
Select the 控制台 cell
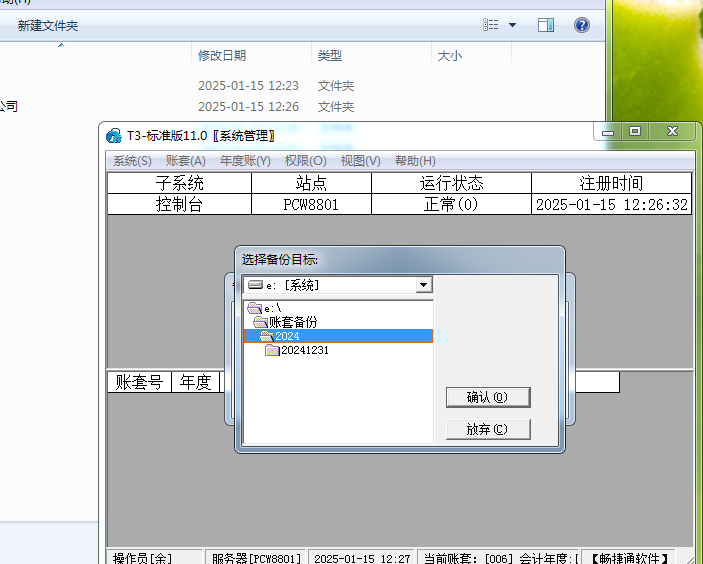coord(180,204)
